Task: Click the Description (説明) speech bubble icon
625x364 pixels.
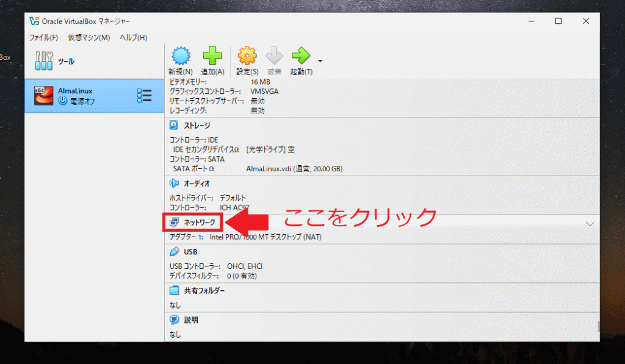Action: 174,319
